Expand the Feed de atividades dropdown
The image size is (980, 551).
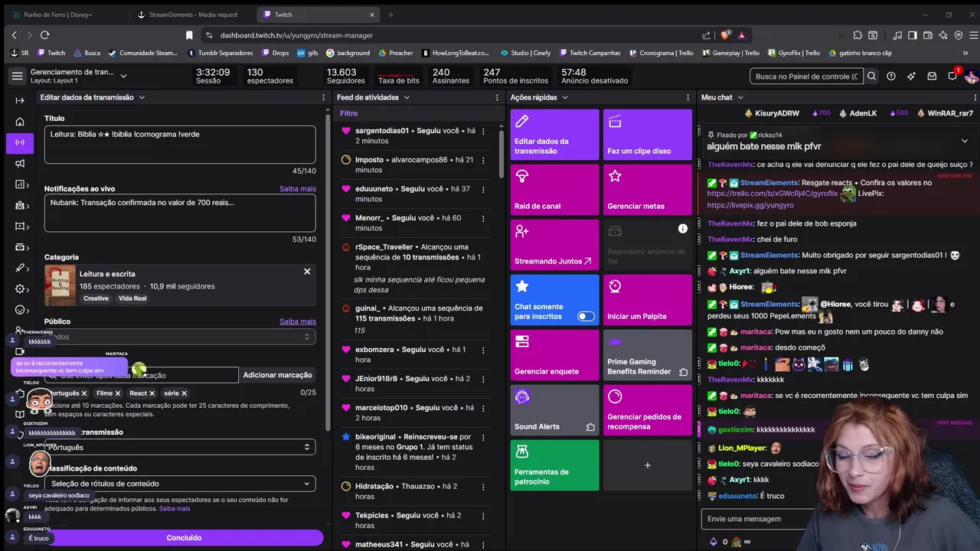point(407,97)
